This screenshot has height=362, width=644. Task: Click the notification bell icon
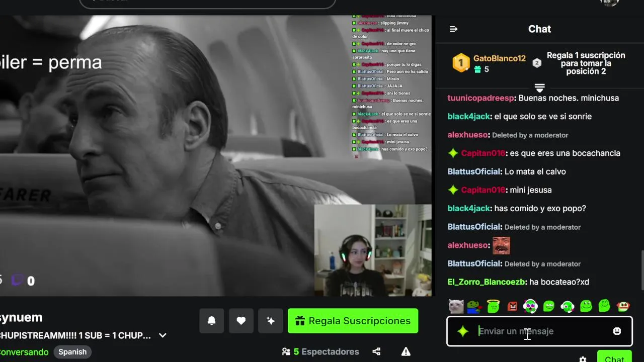[212, 321]
